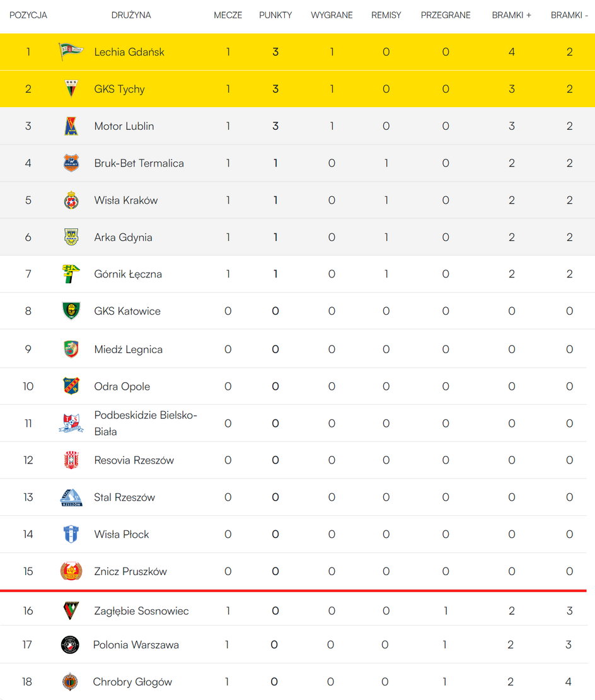595x700 pixels.
Task: Sort table by PUNKTY column header
Action: pos(275,15)
